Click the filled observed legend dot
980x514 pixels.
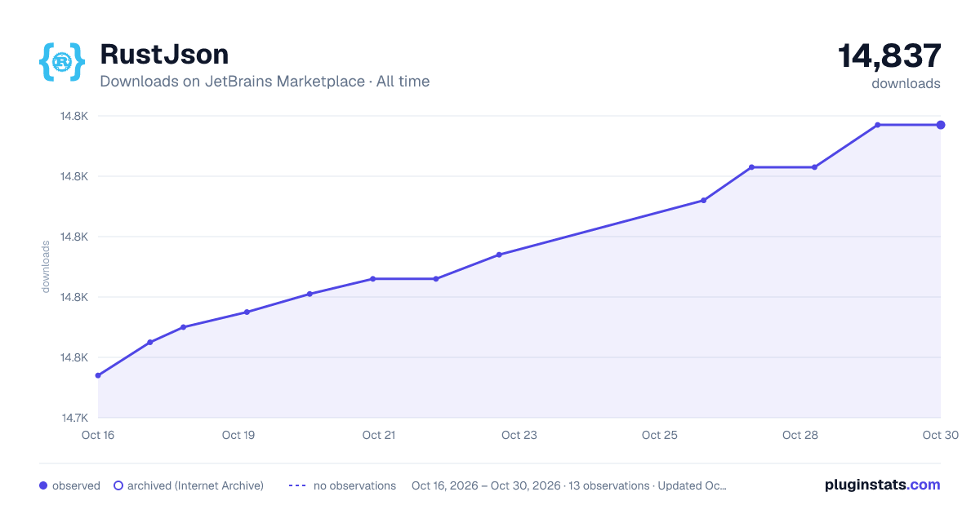tap(43, 485)
